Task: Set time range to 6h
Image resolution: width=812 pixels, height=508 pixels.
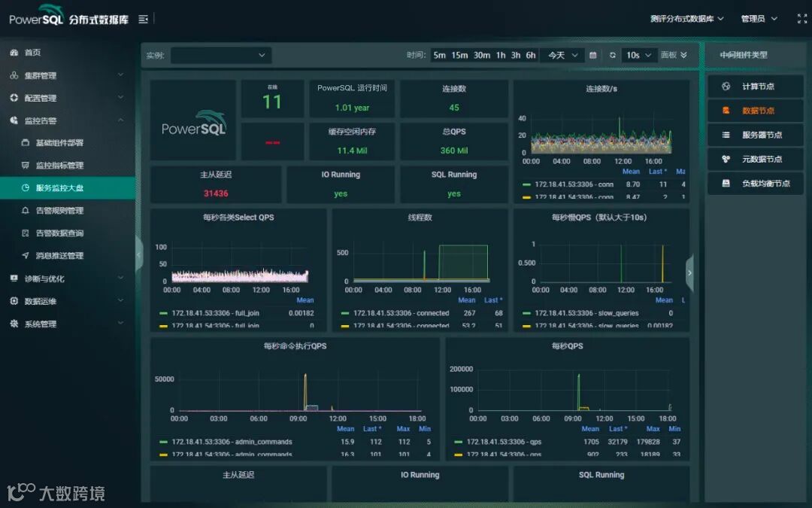Action: [531, 55]
